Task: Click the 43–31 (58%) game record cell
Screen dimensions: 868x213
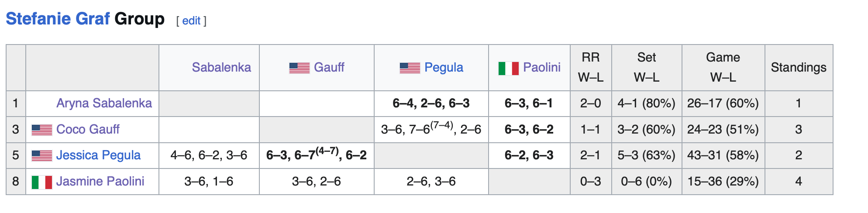Action: (x=723, y=155)
